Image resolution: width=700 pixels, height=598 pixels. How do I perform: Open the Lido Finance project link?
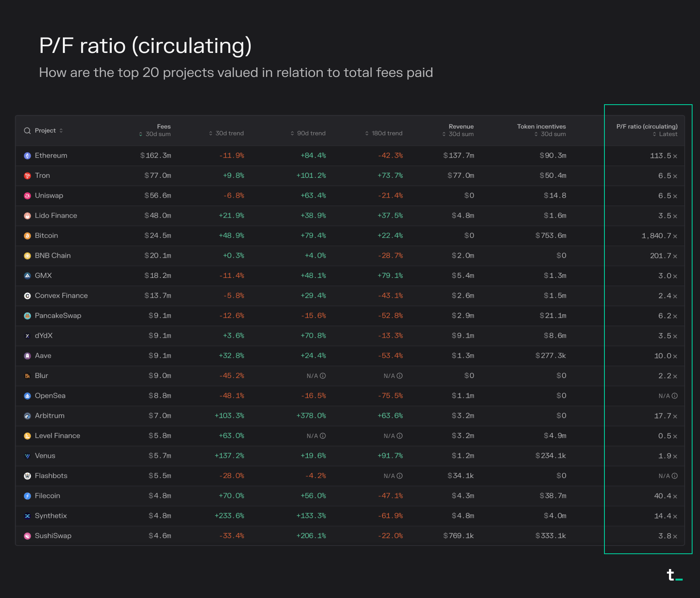coord(56,215)
